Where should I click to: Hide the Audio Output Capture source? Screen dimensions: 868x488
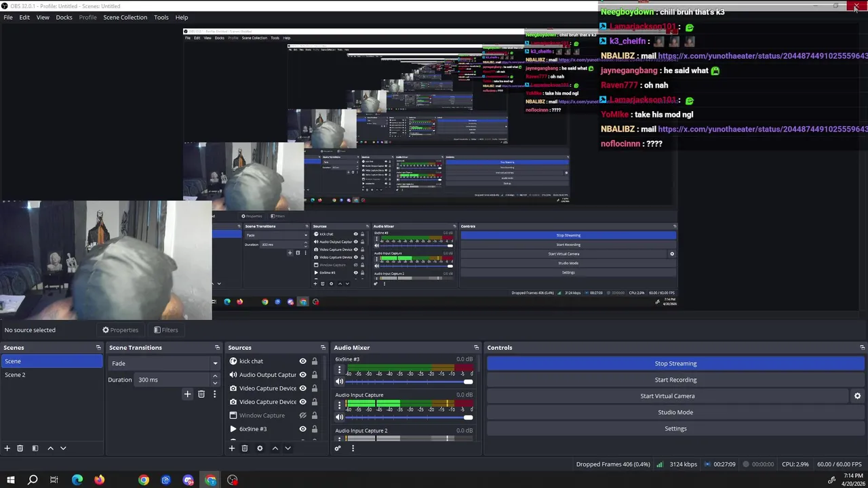(x=303, y=375)
